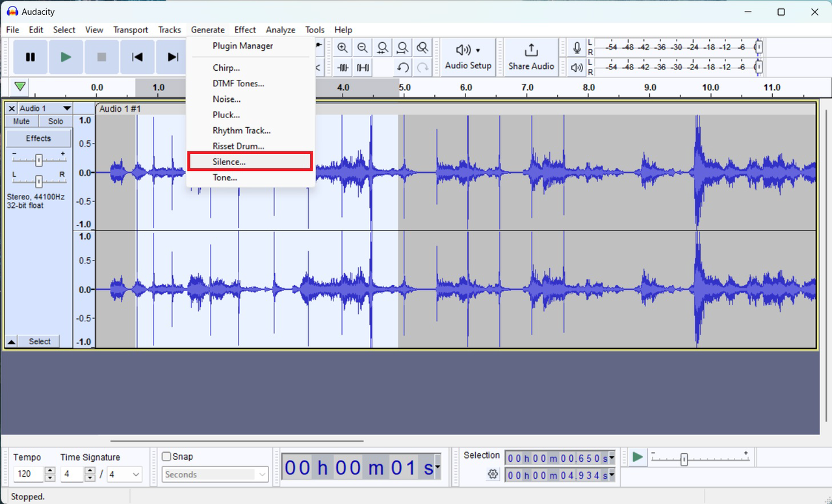Enable Snap in the snapping toolbar
The image size is (832, 504).
click(166, 457)
